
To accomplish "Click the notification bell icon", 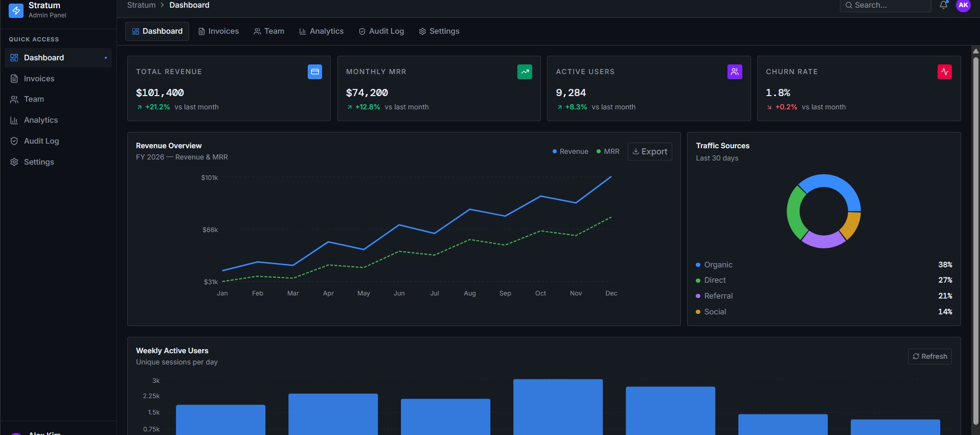I will coord(944,5).
